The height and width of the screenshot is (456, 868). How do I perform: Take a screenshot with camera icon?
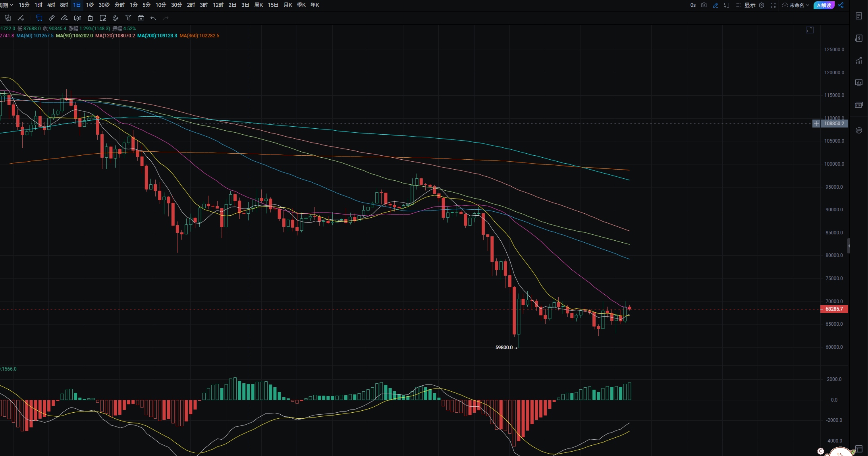tap(704, 5)
